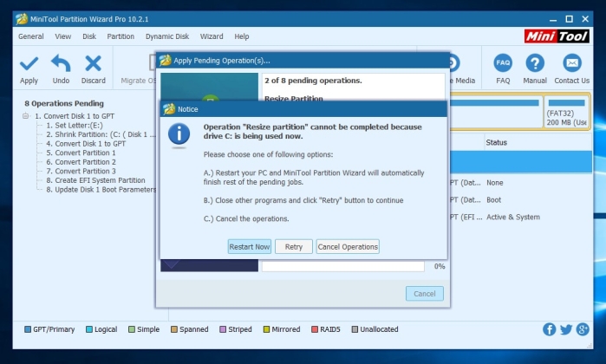The image size is (606, 364).
Task: Click Apply Pending Operations dialog title icon
Action: (x=165, y=61)
